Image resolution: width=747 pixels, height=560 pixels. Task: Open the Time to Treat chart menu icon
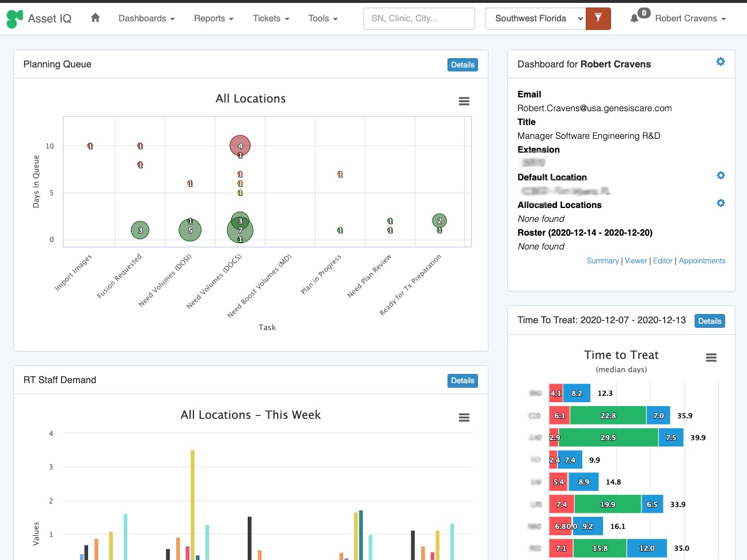coord(711,358)
